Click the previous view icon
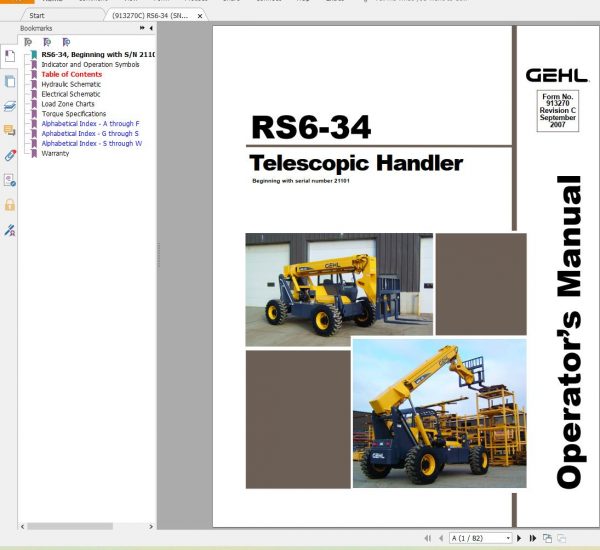Image resolution: width=600 pixels, height=550 pixels. [547, 538]
